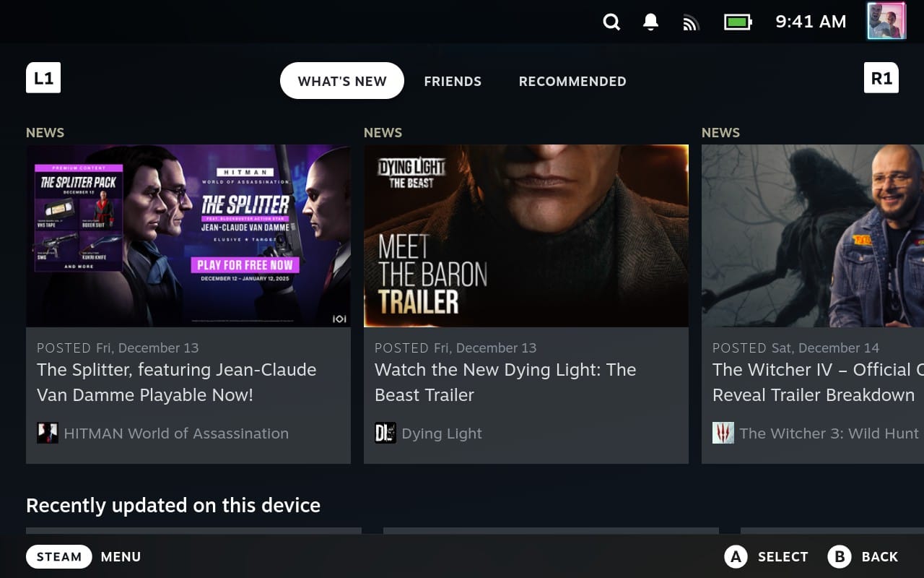This screenshot has width=924, height=578.
Task: Click the battery indicator icon
Action: [x=738, y=22]
